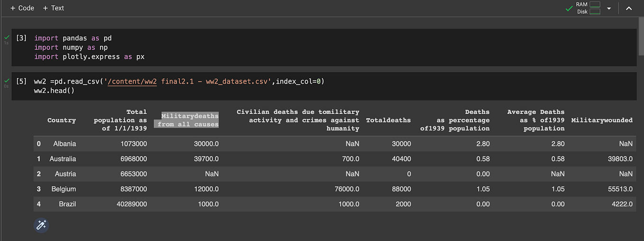Click the magic wand suggest-charts icon
The height and width of the screenshot is (241, 644).
tap(41, 225)
